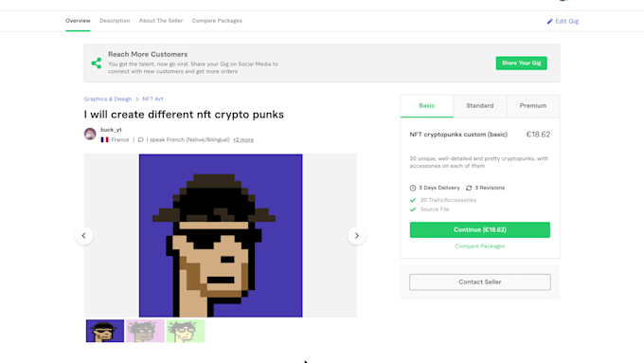Click the France flag icon
The height and width of the screenshot is (363, 644).
[105, 139]
